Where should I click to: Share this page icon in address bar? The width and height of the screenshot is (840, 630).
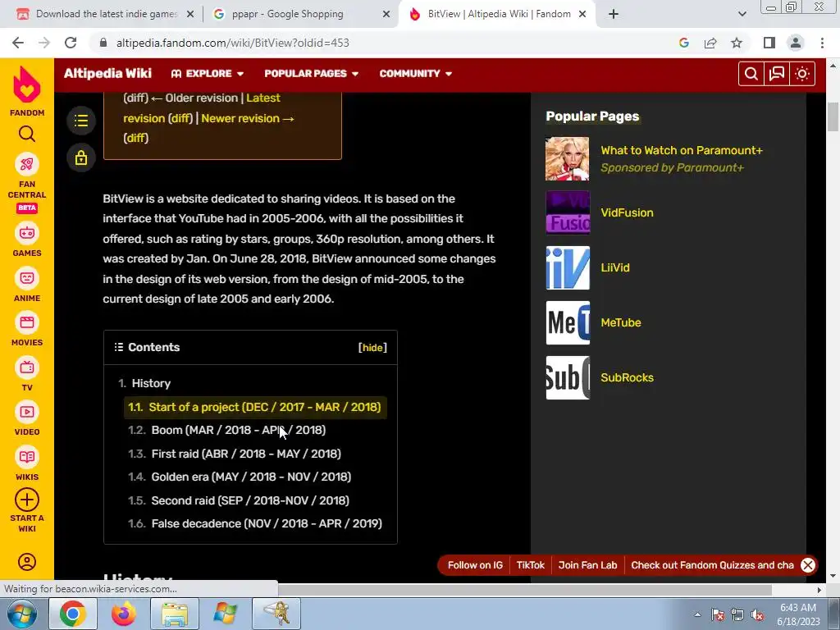pos(710,43)
